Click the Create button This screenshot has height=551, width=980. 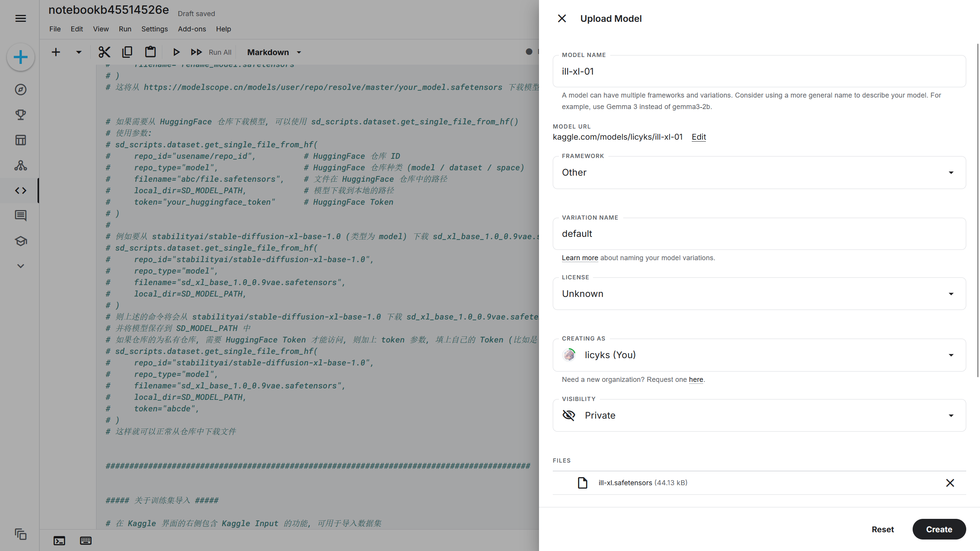[939, 529]
